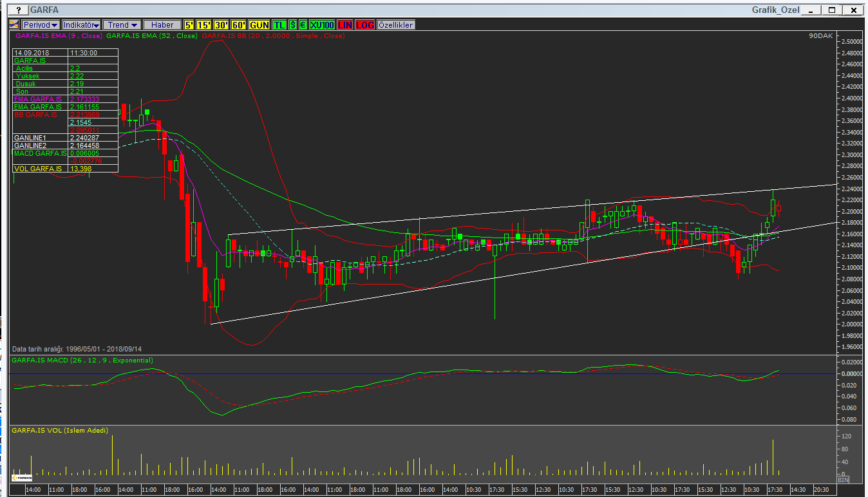Viewport: 868px width, 497px height.
Task: Open the Indikatör dropdown menu
Action: pyautogui.click(x=81, y=24)
